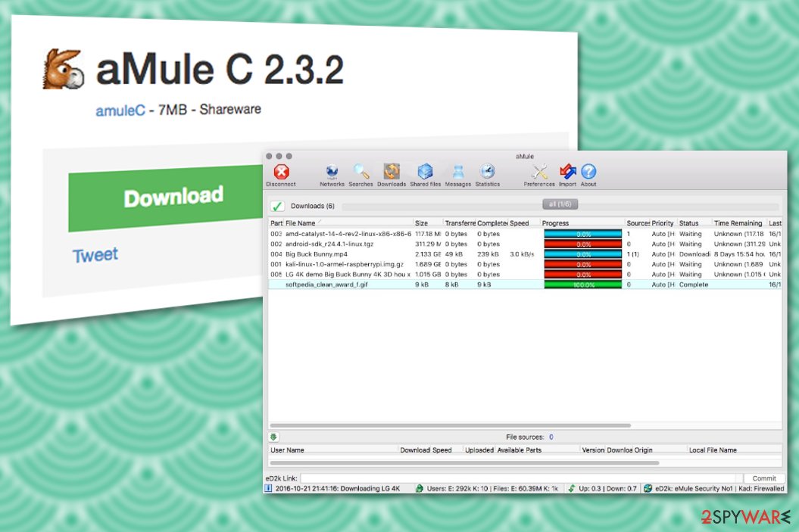The height and width of the screenshot is (532, 799).
Task: Click the green Download button on the webpage
Action: click(x=166, y=198)
